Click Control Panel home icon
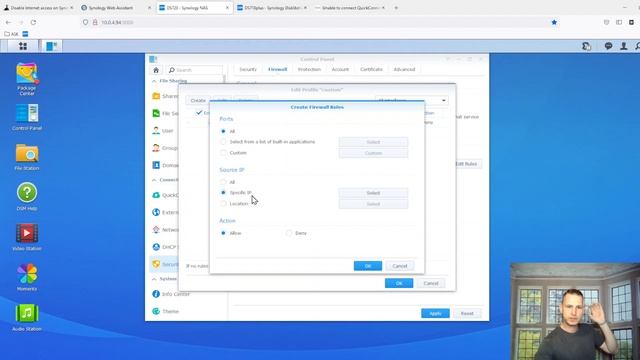The width and height of the screenshot is (640, 360). click(x=156, y=70)
